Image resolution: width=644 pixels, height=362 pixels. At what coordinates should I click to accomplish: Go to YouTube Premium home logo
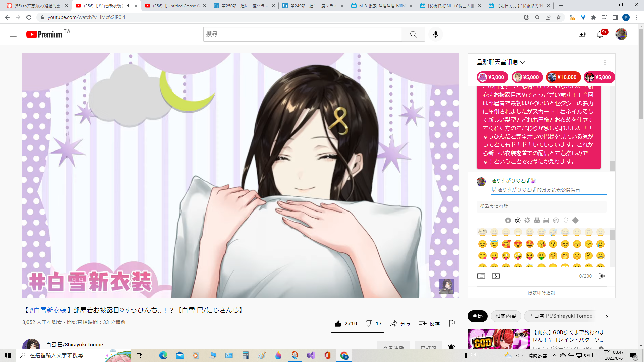coord(44,34)
